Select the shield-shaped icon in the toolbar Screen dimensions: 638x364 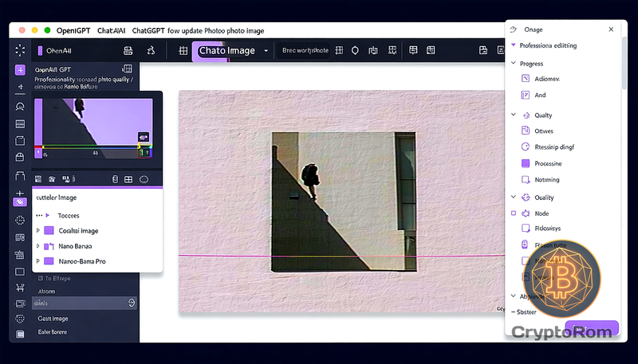(355, 50)
